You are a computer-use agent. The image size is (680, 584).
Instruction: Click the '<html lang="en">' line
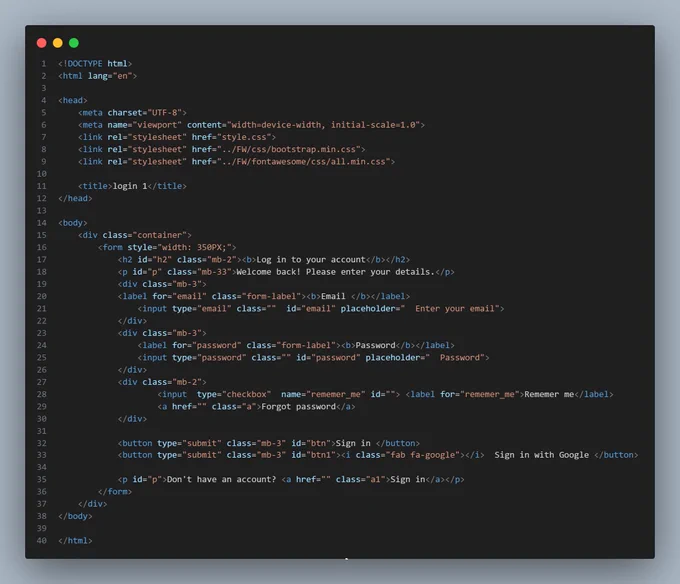click(x=98, y=76)
